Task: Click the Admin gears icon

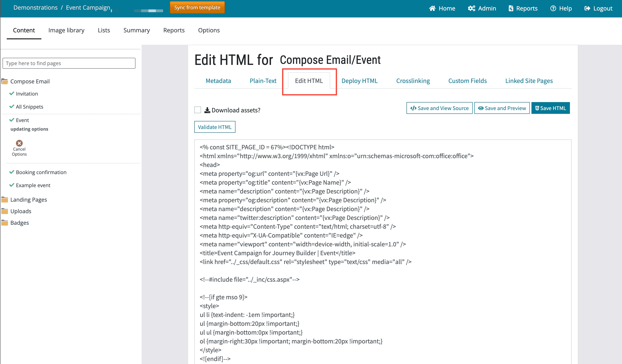Action: point(471,8)
